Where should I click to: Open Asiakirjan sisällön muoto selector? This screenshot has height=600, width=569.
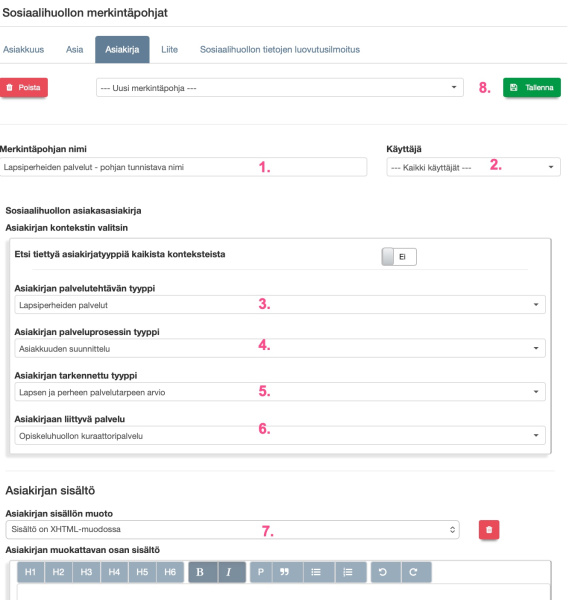tap(232, 530)
